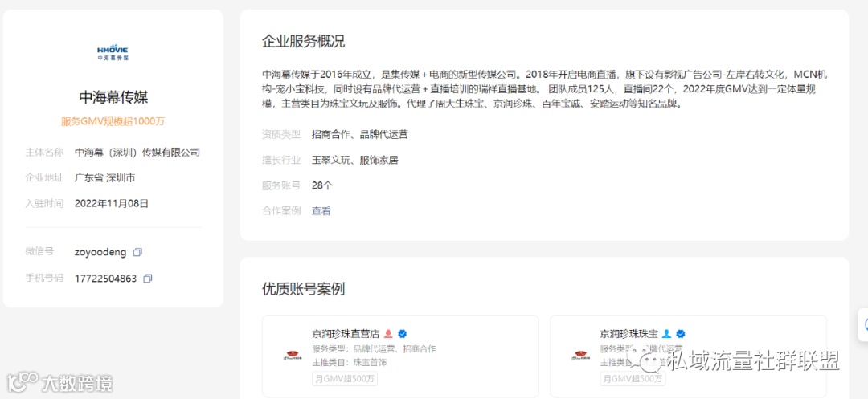Click the 招商合作、品牌代运营 qualification value
868x399 pixels.
click(360, 134)
